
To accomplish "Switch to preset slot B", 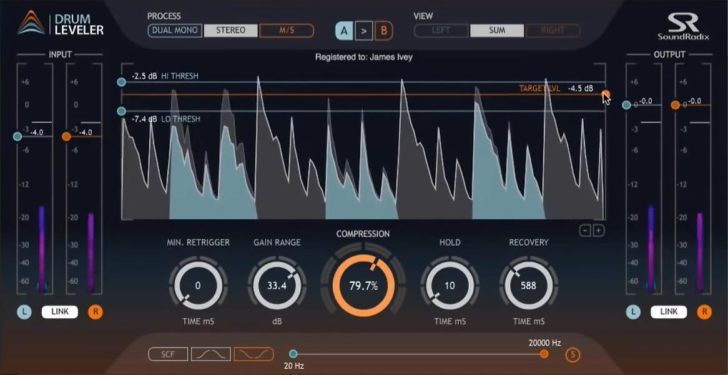I will tap(384, 31).
